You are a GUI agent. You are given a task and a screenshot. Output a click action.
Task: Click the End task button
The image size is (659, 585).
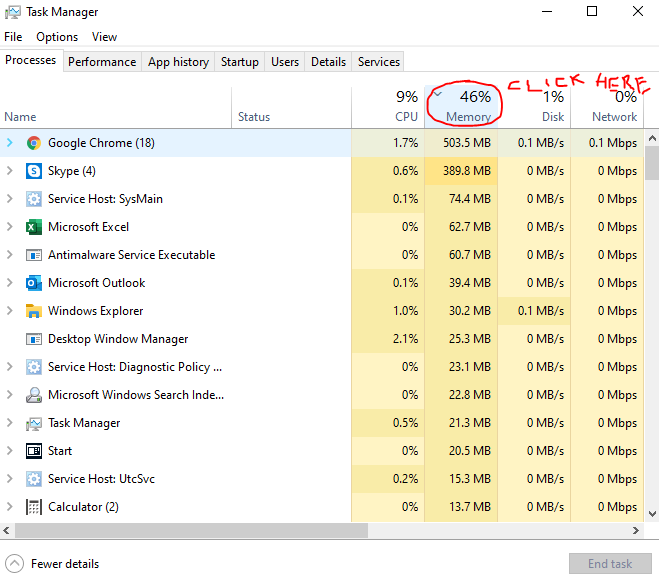610,564
